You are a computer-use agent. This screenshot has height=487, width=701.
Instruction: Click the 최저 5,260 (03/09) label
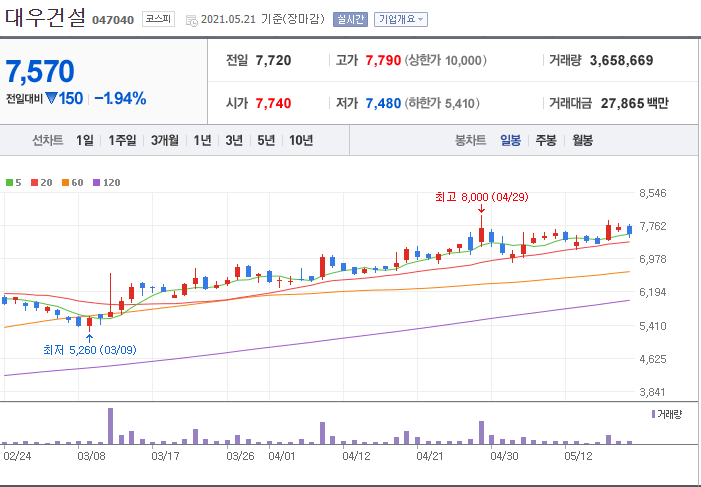90,350
